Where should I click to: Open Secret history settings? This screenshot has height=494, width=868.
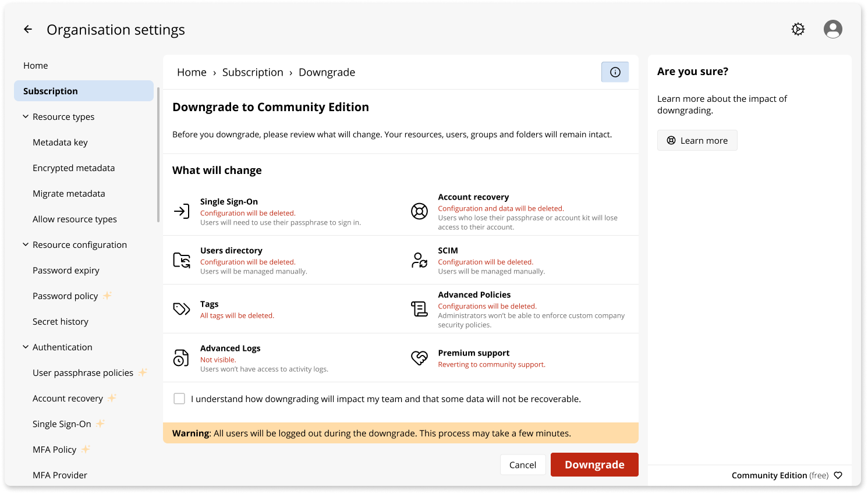point(61,322)
